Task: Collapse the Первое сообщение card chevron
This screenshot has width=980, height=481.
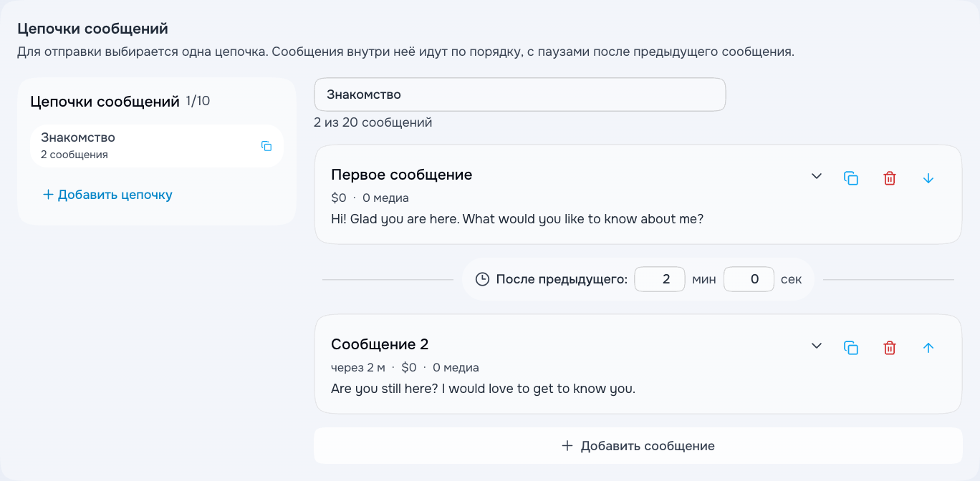Action: click(x=816, y=177)
